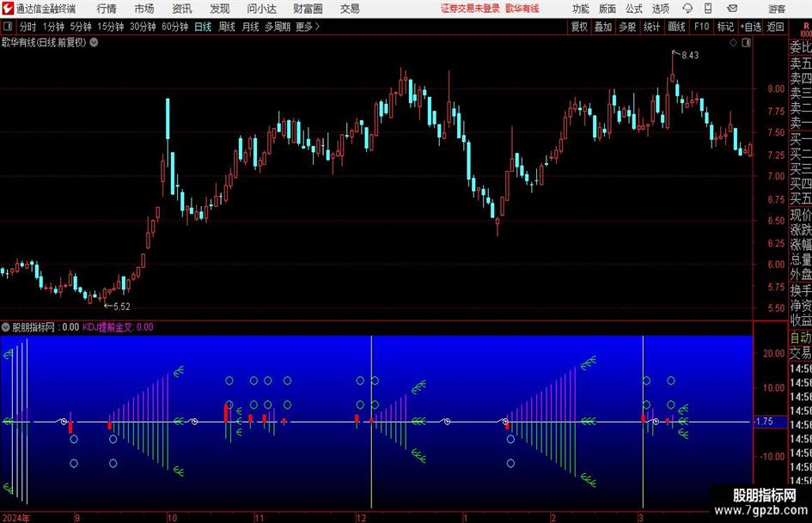Click the 通达信 red logo icon
Screen dimensions: 812x523
point(8,9)
